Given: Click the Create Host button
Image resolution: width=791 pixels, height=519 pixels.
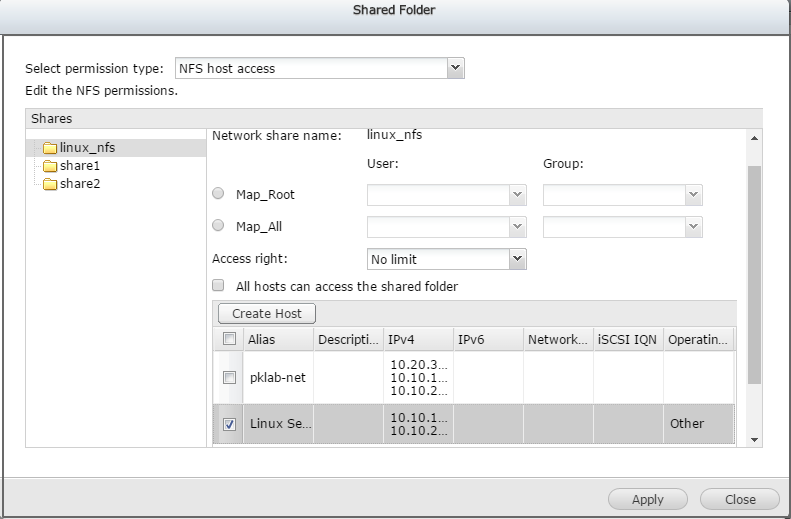Looking at the screenshot, I should (x=266, y=313).
